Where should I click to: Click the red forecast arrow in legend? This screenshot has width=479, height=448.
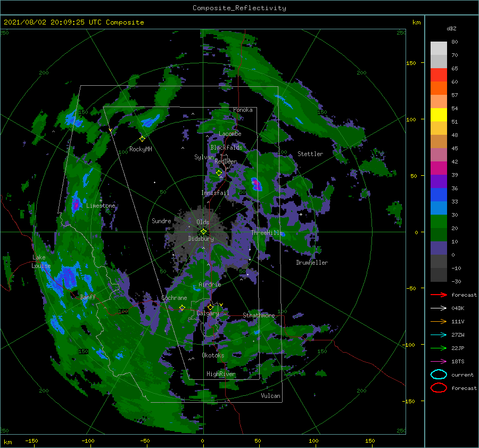(x=439, y=295)
